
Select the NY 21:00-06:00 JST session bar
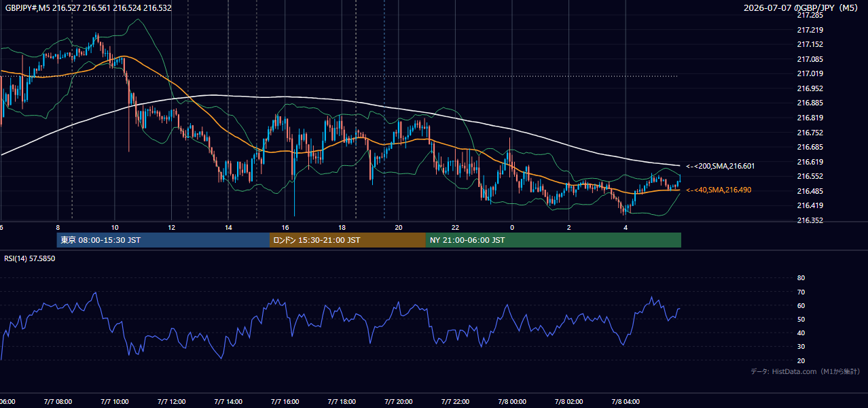coord(554,240)
